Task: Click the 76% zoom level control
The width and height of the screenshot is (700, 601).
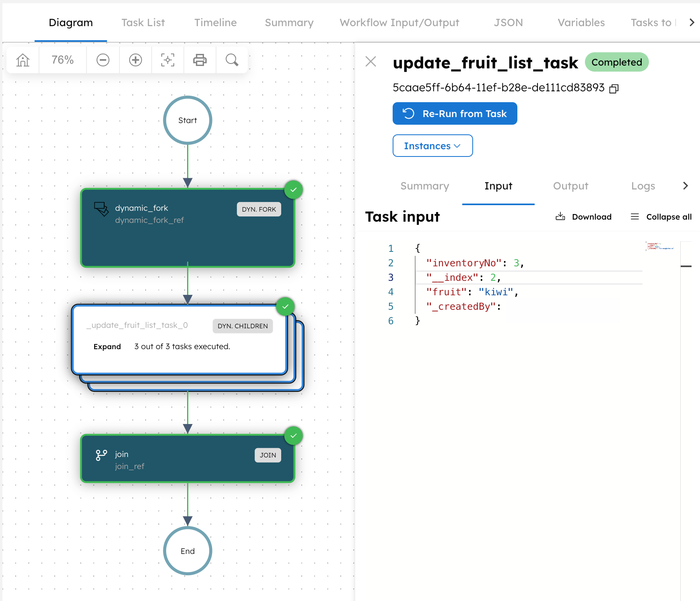Action: [62, 60]
